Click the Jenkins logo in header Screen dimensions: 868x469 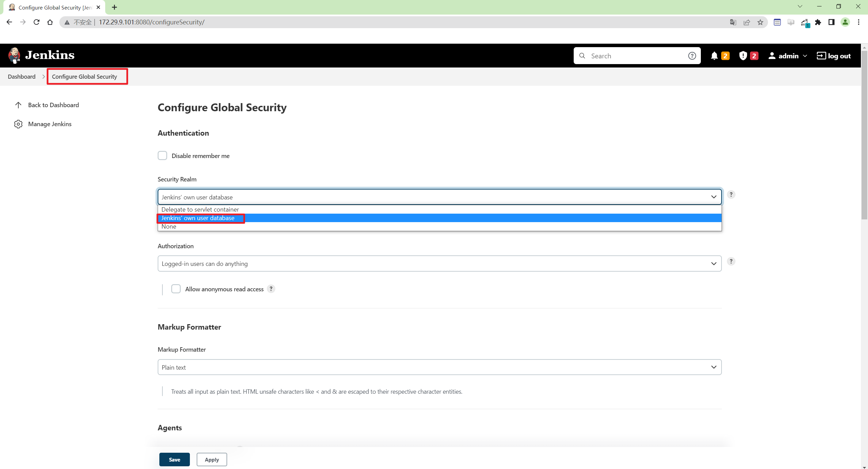(x=41, y=55)
